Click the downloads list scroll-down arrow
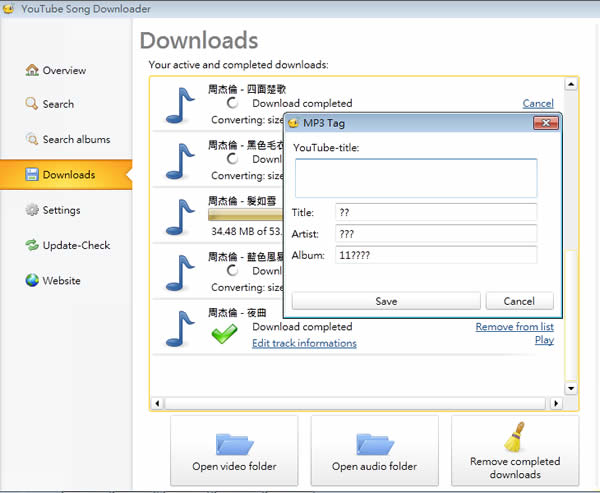Viewport: 600px width, 493px height. coord(571,389)
